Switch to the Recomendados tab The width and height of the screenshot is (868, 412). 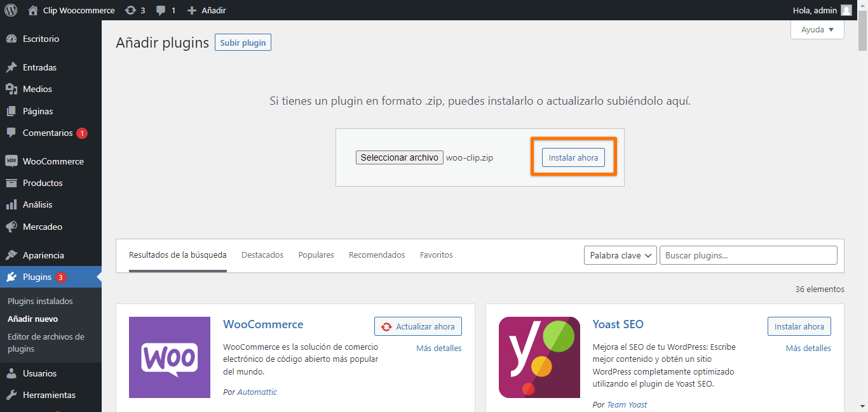[x=377, y=255]
